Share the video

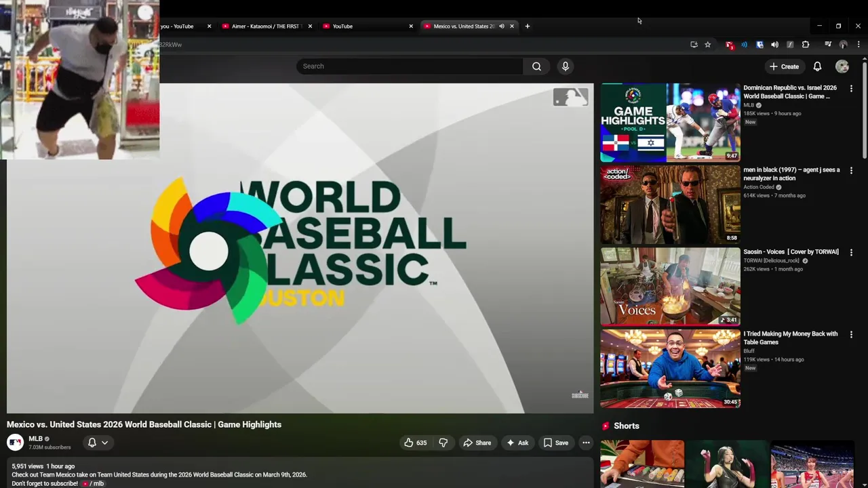click(x=477, y=443)
